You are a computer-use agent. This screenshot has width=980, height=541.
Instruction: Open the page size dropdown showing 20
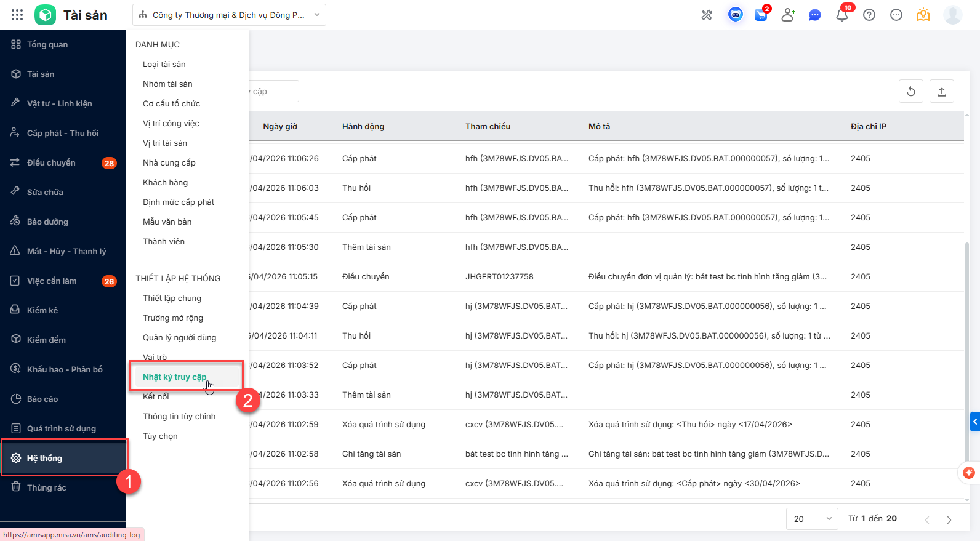[x=812, y=519]
